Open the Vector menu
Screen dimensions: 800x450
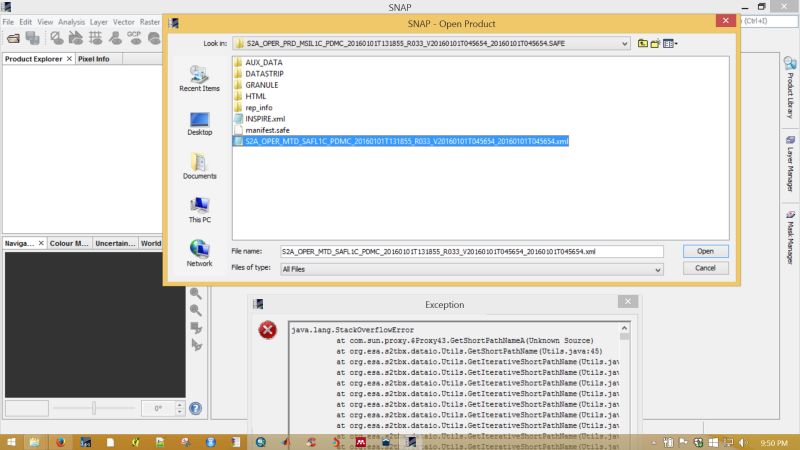[x=123, y=22]
